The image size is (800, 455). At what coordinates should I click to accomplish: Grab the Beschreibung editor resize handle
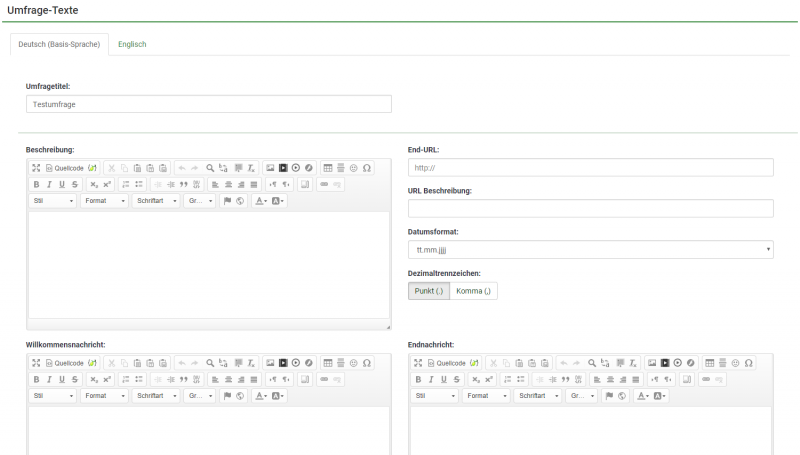click(x=388, y=327)
